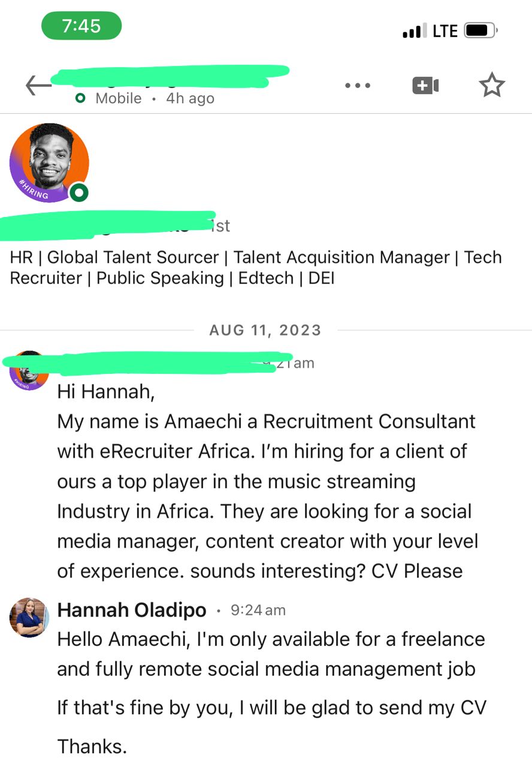The width and height of the screenshot is (532, 767).
Task: Tap the battery icon in status bar
Action: tap(480, 31)
